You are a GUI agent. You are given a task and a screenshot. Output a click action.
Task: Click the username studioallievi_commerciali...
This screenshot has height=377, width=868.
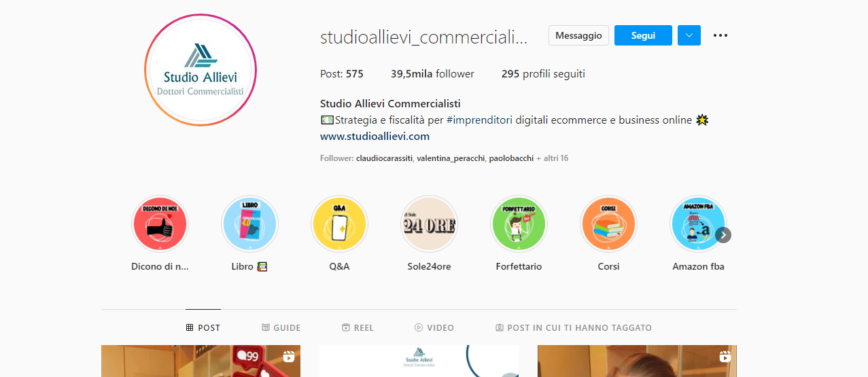click(423, 37)
